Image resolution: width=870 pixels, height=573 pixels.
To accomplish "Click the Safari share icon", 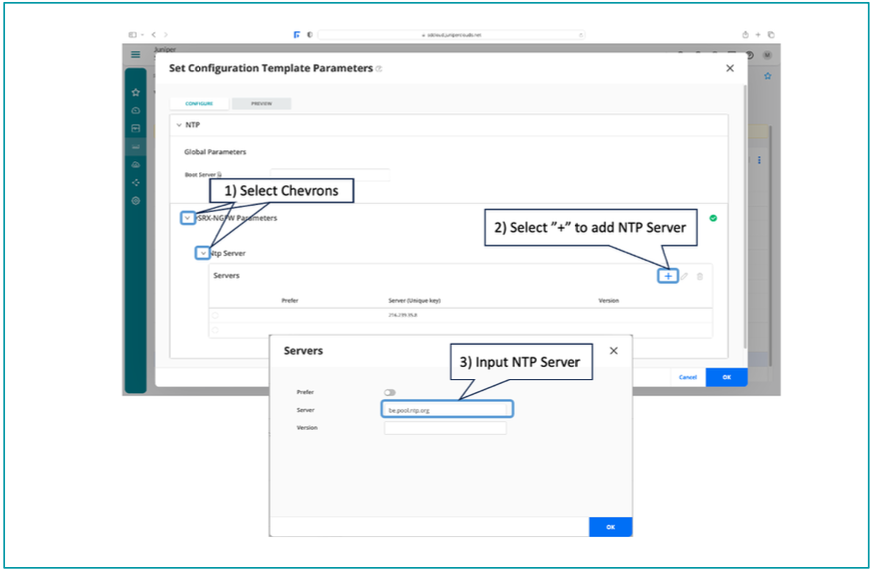I will point(744,34).
